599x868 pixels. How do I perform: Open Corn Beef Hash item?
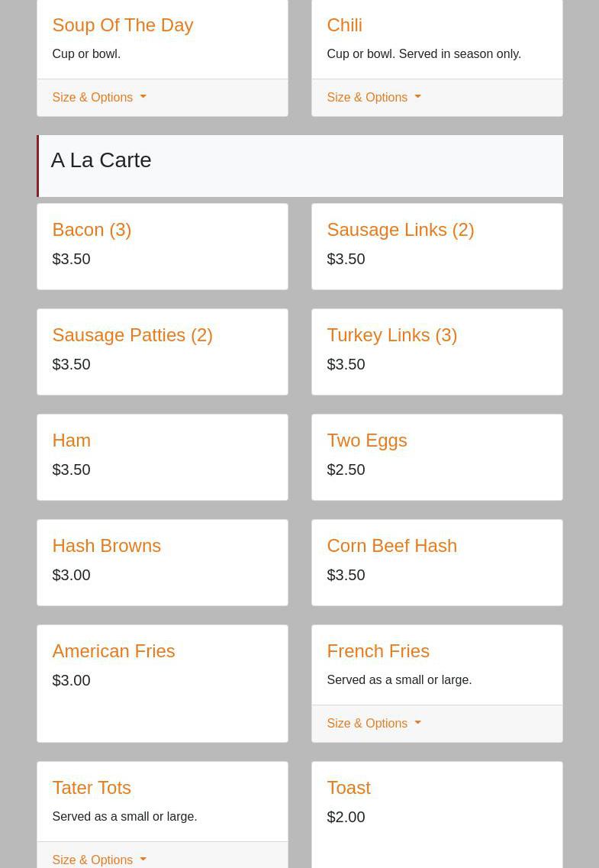pyautogui.click(x=391, y=546)
